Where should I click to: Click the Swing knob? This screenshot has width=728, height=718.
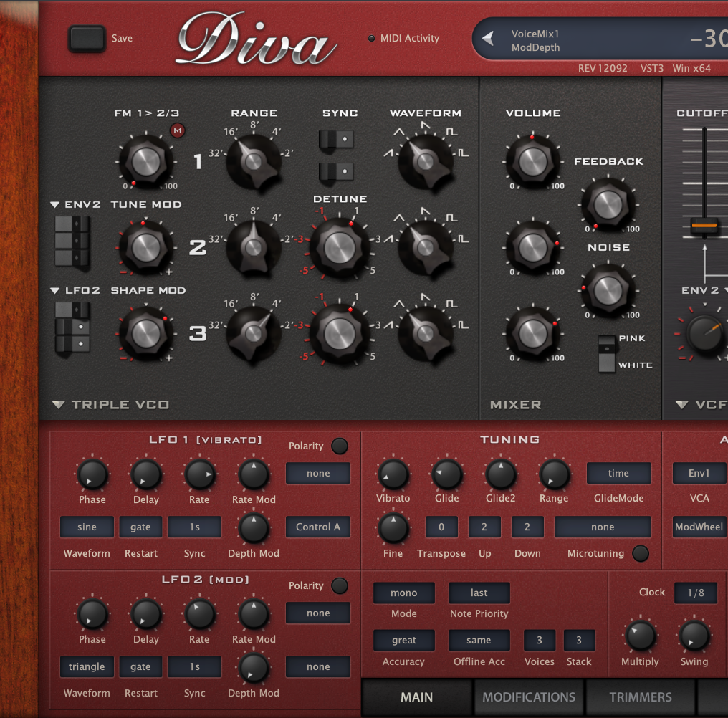coord(694,636)
